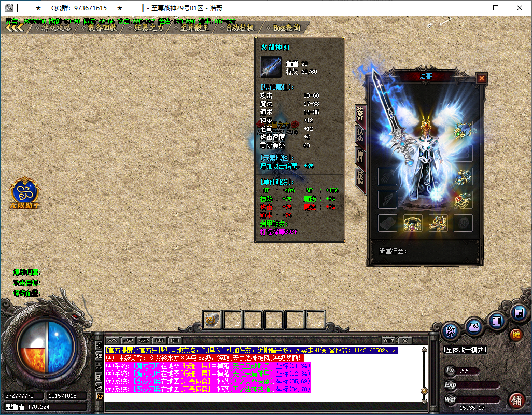Click the 全体攻击模式 attack mode label
The height and width of the screenshot is (415, 532).
(465, 350)
